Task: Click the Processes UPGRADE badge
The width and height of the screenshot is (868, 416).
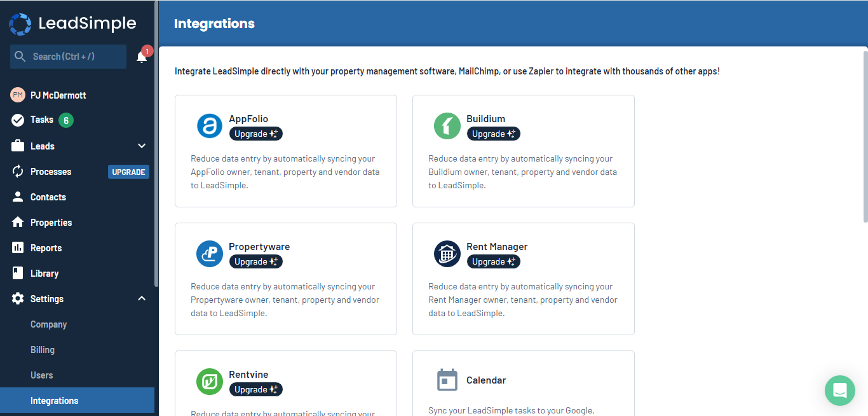Action: coord(128,172)
